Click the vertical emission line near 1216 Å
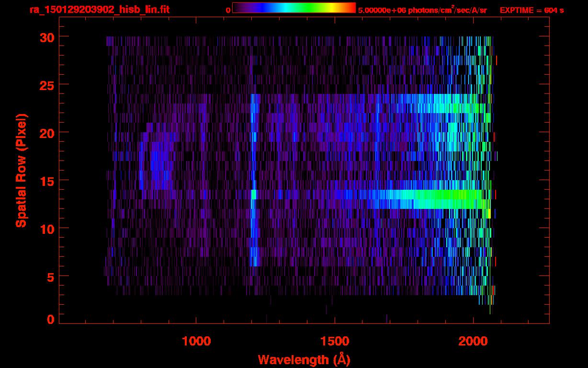This screenshot has width=588, height=368. click(254, 180)
